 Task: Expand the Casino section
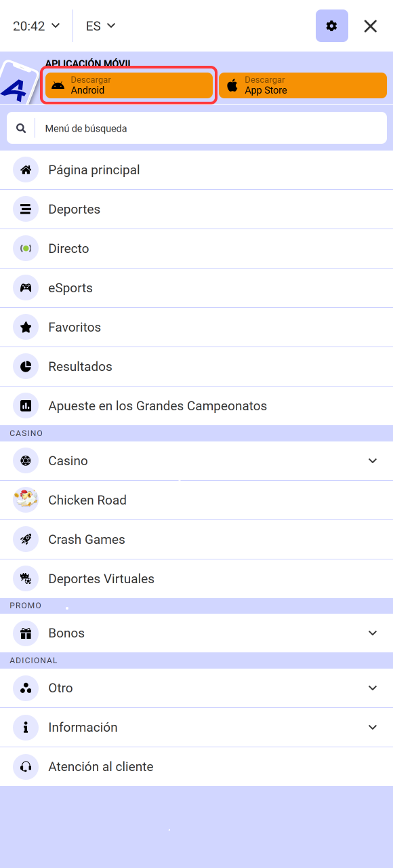(372, 460)
